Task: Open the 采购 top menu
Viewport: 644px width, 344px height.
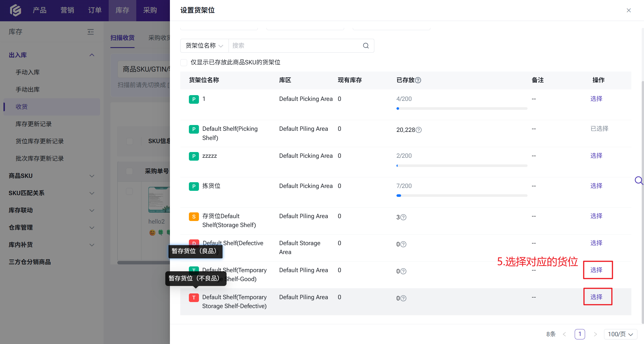Action: (x=150, y=10)
